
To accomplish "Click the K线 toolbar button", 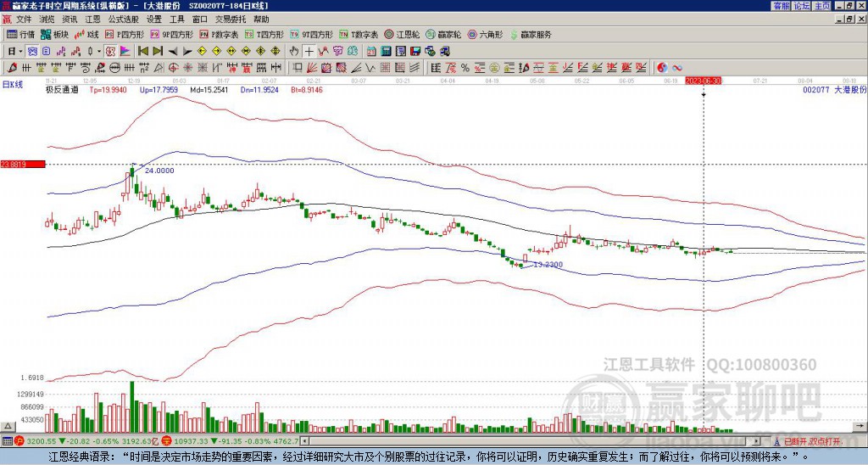I will coord(87,34).
